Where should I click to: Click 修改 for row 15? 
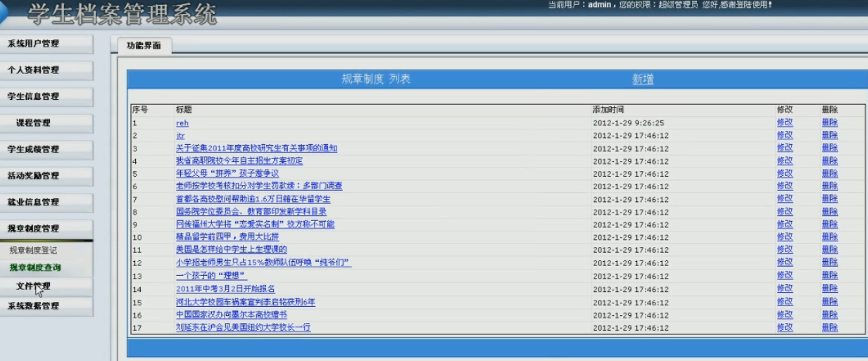[x=784, y=302]
